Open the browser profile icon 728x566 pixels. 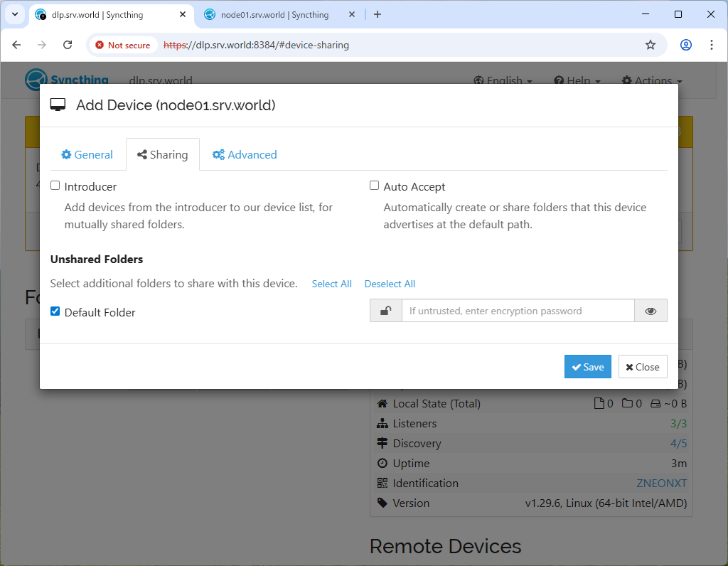click(x=686, y=45)
